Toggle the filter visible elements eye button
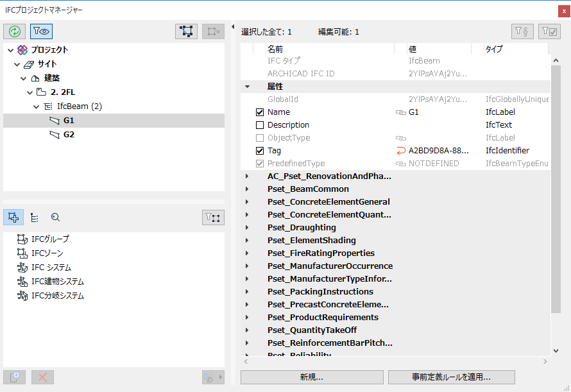571x392 pixels. coord(41,31)
